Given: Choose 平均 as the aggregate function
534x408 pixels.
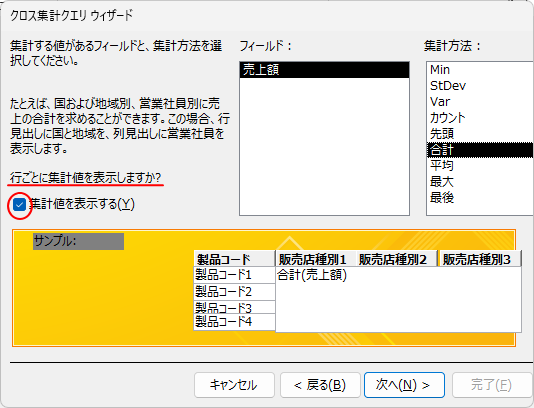Looking at the screenshot, I should click(x=480, y=166).
